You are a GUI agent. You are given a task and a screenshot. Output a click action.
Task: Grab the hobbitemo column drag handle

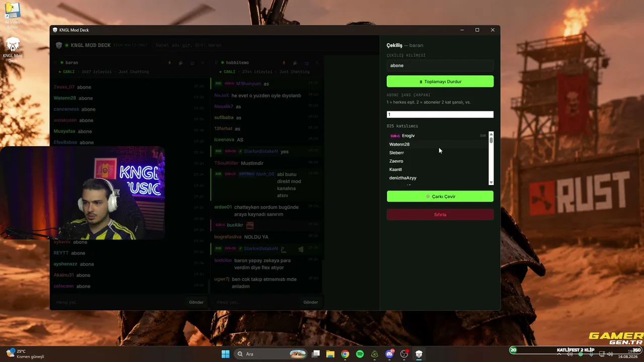click(216, 63)
